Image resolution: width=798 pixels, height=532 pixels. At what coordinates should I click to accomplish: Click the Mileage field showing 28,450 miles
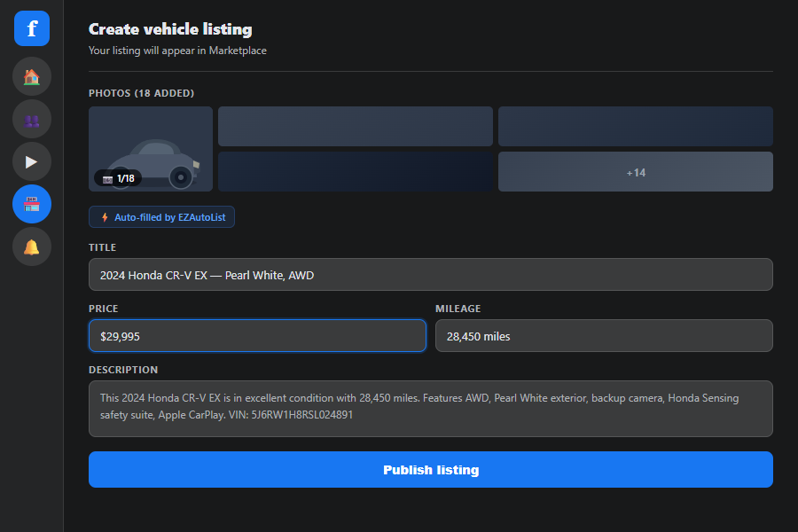604,335
